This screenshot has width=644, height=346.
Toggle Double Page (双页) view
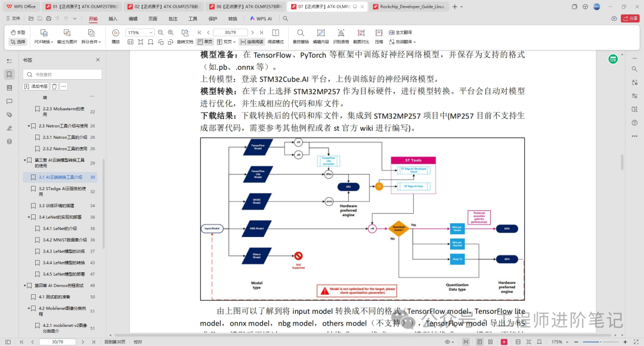tap(227, 42)
